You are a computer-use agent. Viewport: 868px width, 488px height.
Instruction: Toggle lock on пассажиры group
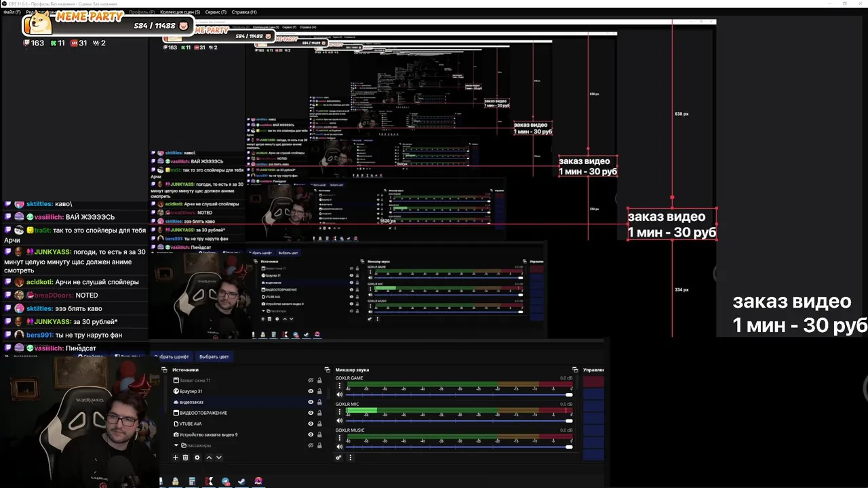[x=319, y=445]
